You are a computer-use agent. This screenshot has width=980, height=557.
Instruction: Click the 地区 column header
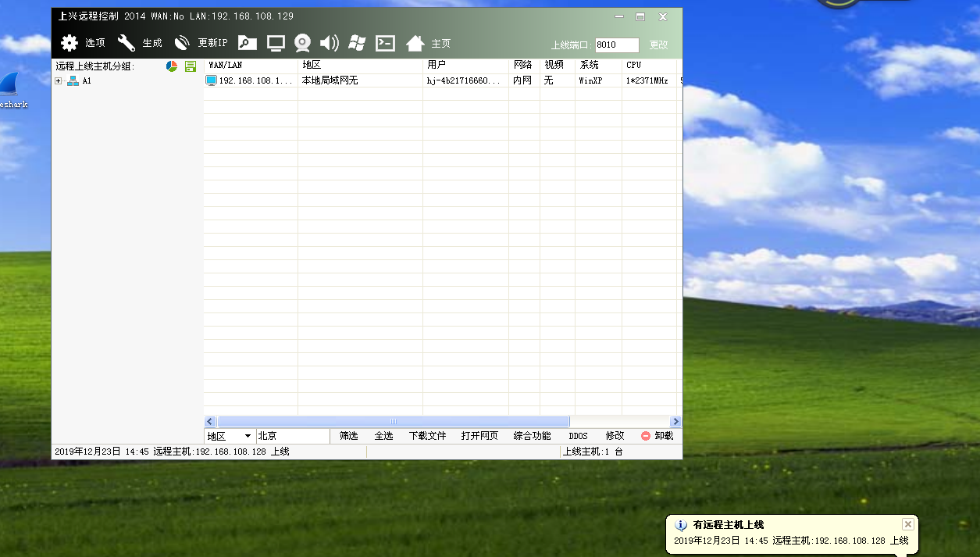360,65
